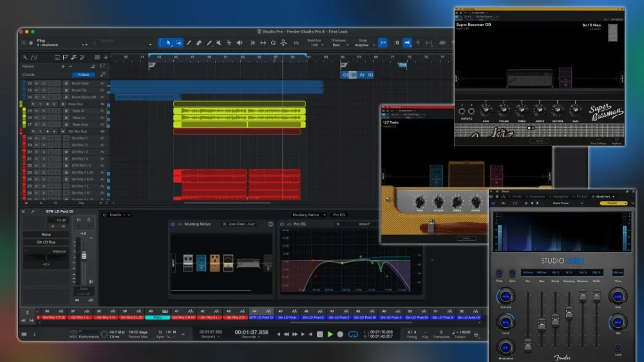Click the Gtr LD Bus output selector
The width and height of the screenshot is (644, 362).
pyautogui.click(x=47, y=242)
